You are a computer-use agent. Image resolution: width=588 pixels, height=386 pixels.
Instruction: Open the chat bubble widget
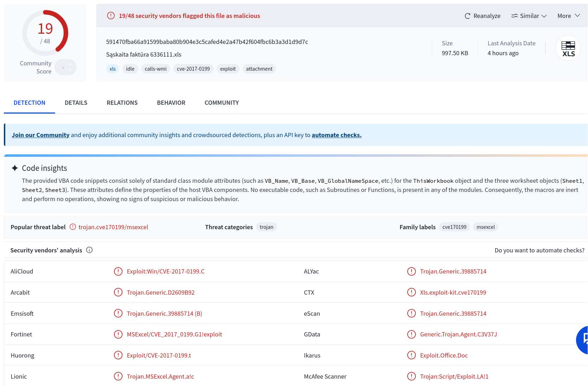pyautogui.click(x=583, y=340)
